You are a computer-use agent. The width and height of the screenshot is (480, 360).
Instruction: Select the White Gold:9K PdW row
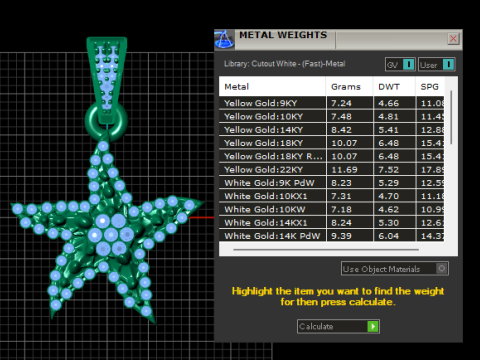[x=331, y=183]
